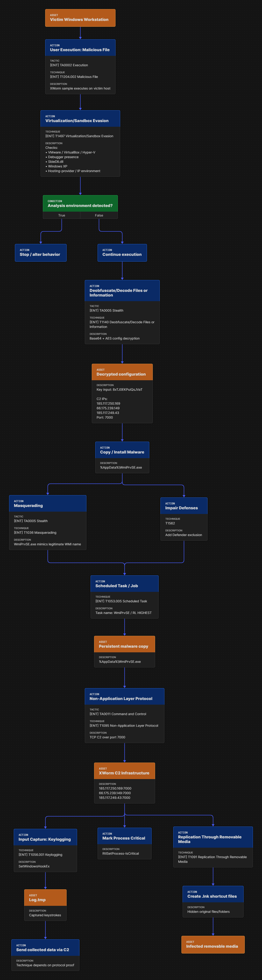Click the 'Captured keystrokes' description text
Image resolution: width=262 pixels, height=980 pixels.
tap(45, 915)
